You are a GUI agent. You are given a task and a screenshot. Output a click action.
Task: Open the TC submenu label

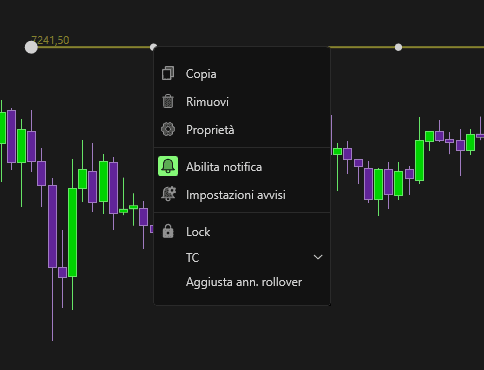[x=192, y=258]
